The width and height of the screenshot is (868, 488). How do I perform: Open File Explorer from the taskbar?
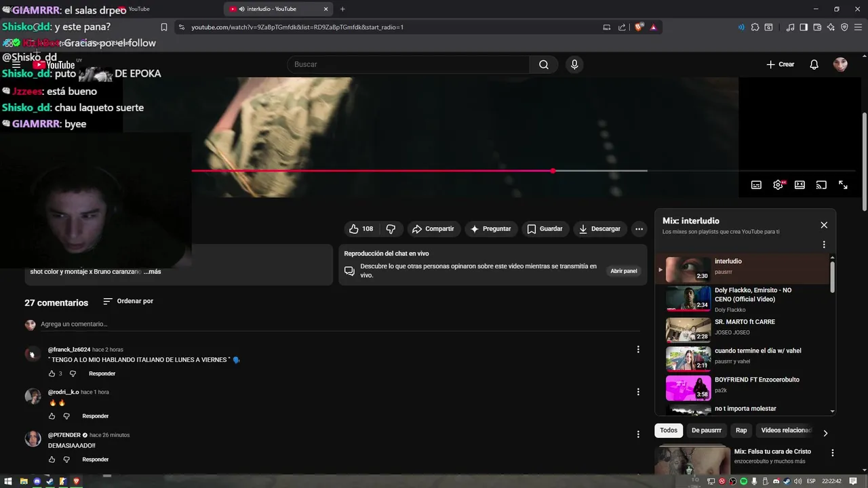pyautogui.click(x=24, y=481)
